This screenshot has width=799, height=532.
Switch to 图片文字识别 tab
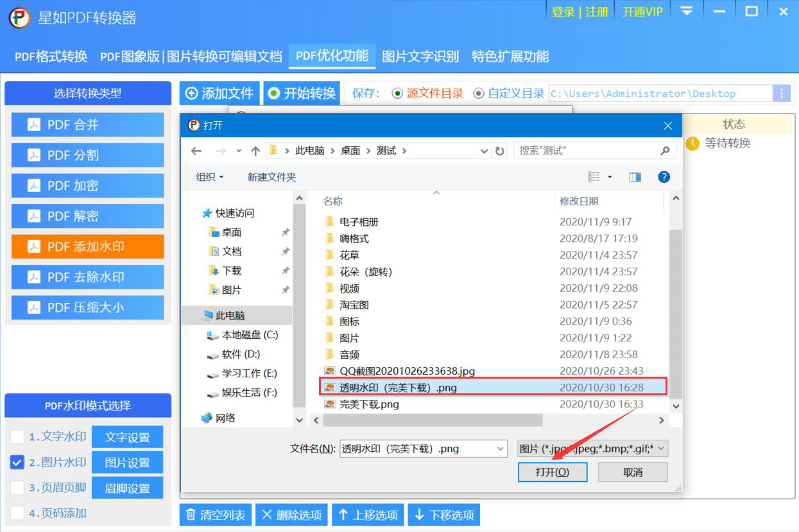click(x=420, y=56)
